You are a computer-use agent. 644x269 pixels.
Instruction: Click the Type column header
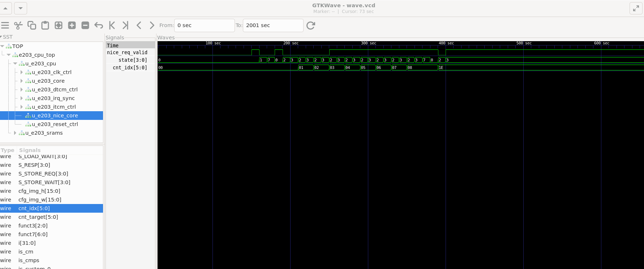pos(8,150)
